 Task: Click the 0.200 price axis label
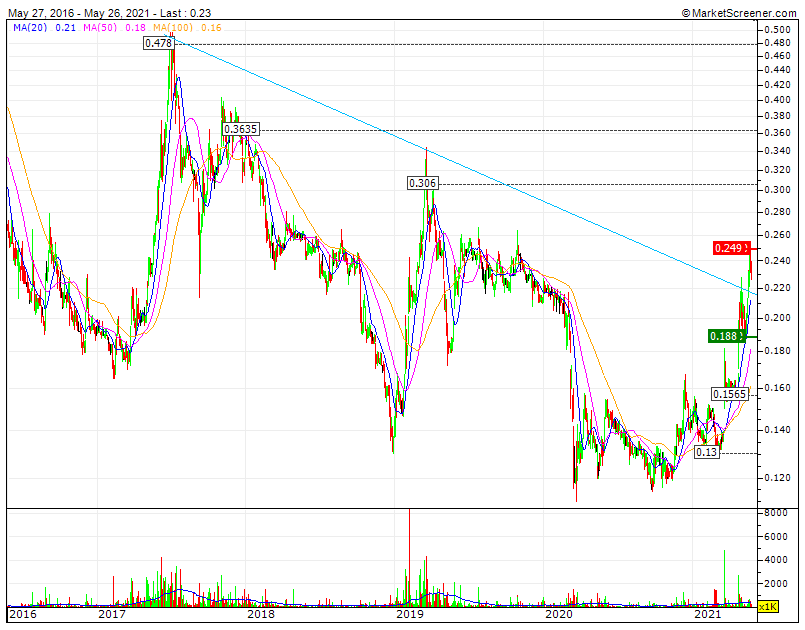tap(777, 318)
